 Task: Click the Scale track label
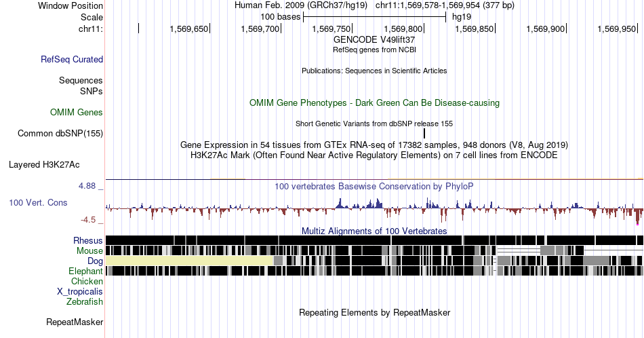click(x=92, y=17)
